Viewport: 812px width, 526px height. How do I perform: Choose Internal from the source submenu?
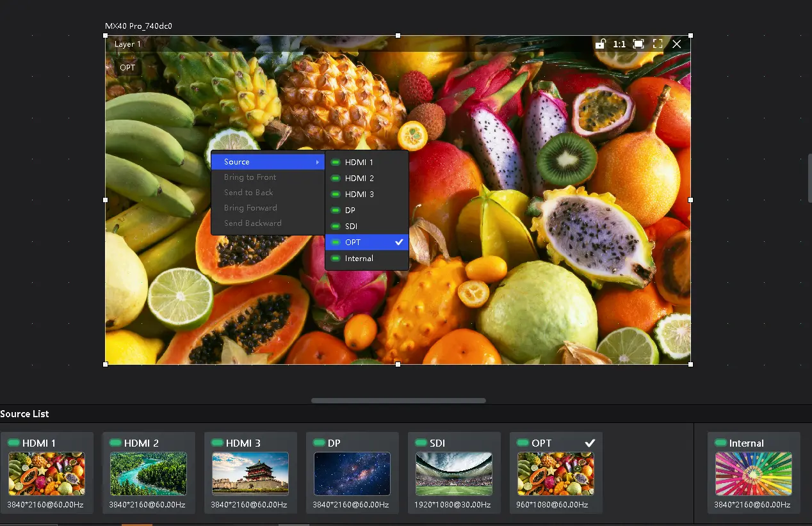coord(366,259)
